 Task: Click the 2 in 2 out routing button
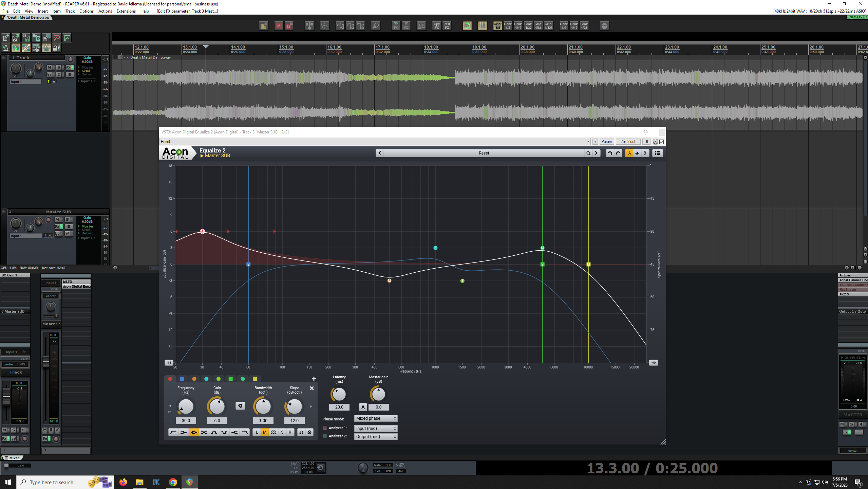628,142
